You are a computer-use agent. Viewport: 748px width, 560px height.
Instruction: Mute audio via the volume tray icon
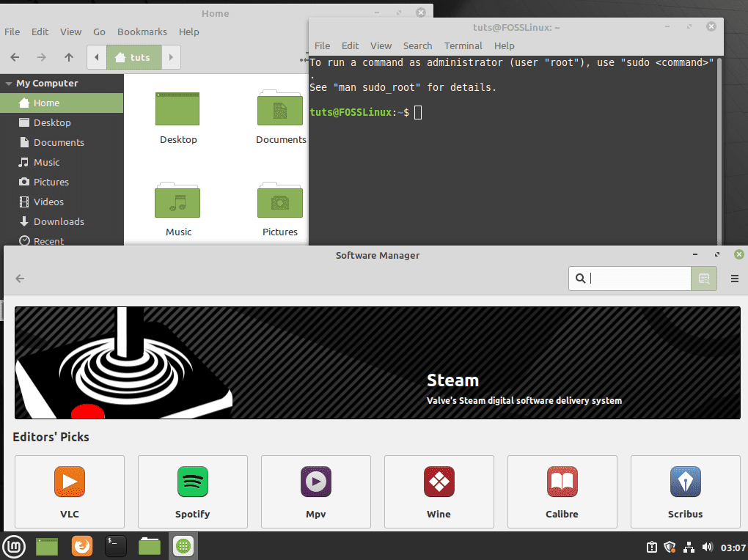tap(707, 547)
